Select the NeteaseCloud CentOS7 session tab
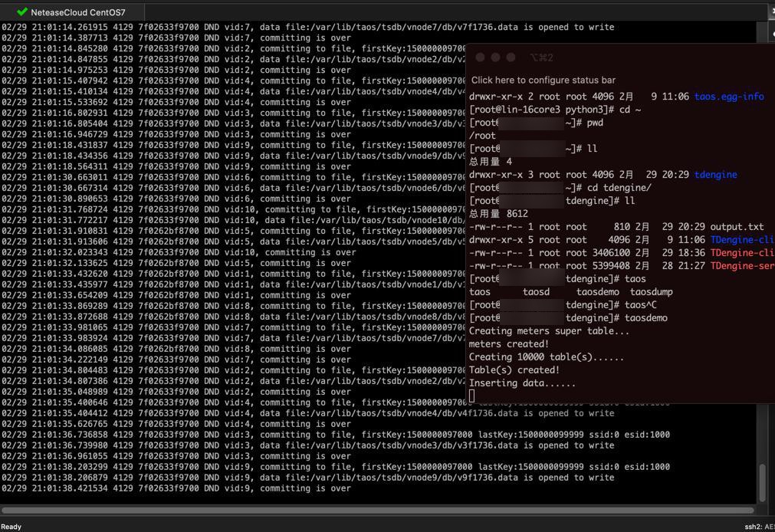The image size is (775, 532). [73, 11]
